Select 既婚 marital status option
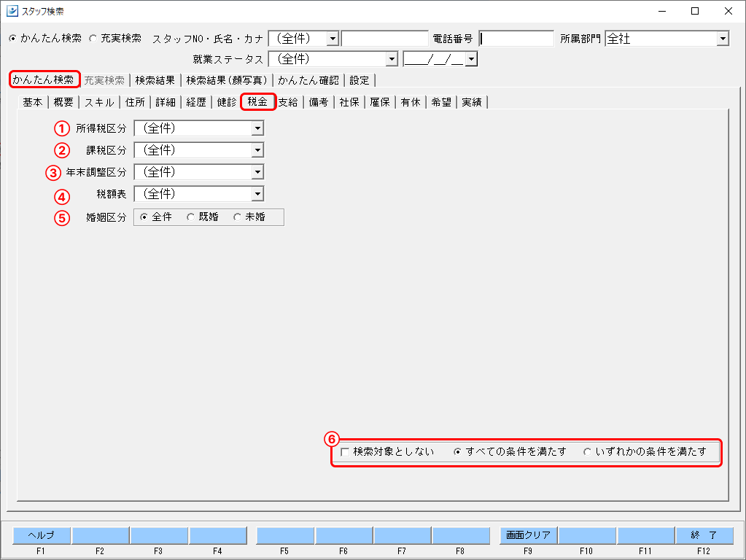 click(191, 217)
